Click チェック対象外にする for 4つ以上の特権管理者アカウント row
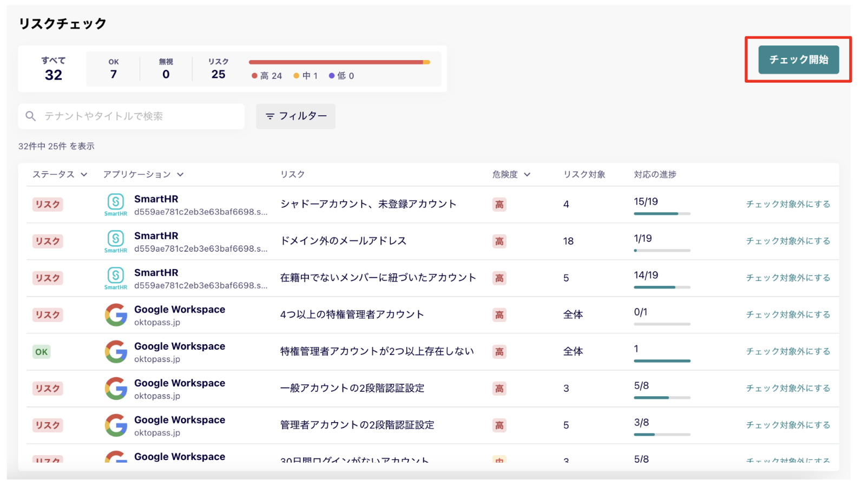This screenshot has width=868, height=486. [788, 314]
